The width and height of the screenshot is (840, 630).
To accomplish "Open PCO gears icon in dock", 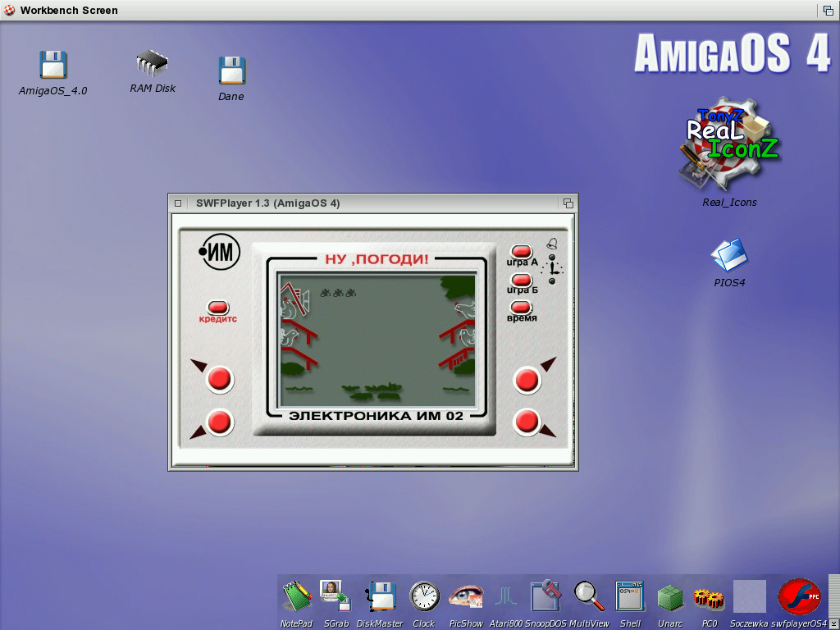I will pos(709,599).
